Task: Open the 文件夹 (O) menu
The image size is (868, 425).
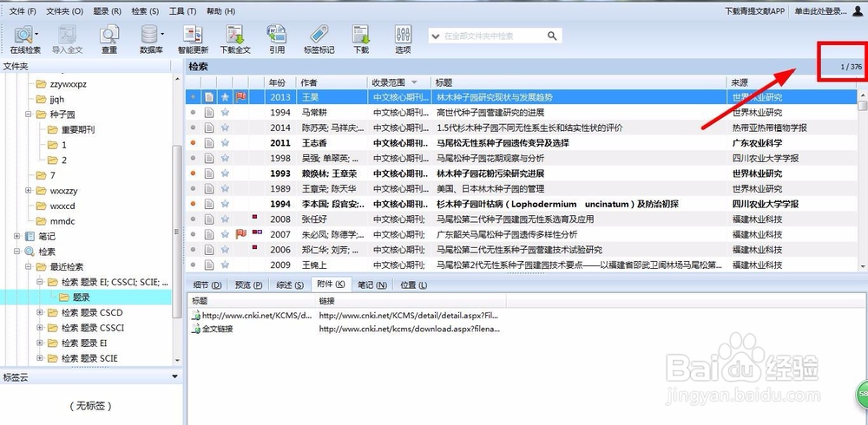Action: (64, 11)
